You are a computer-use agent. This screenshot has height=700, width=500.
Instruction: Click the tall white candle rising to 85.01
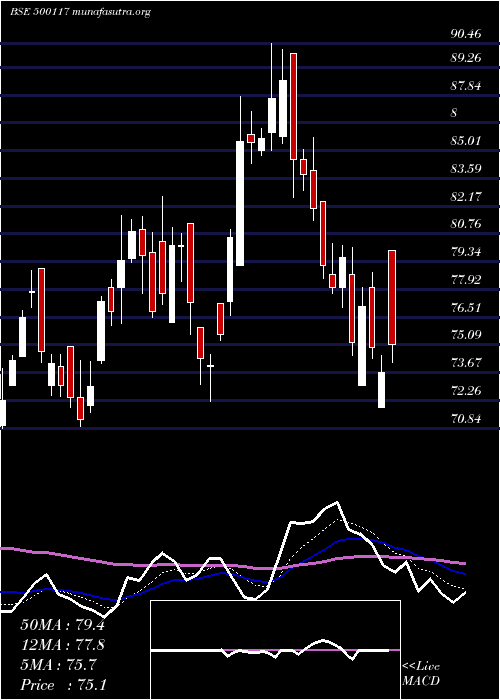click(x=240, y=204)
